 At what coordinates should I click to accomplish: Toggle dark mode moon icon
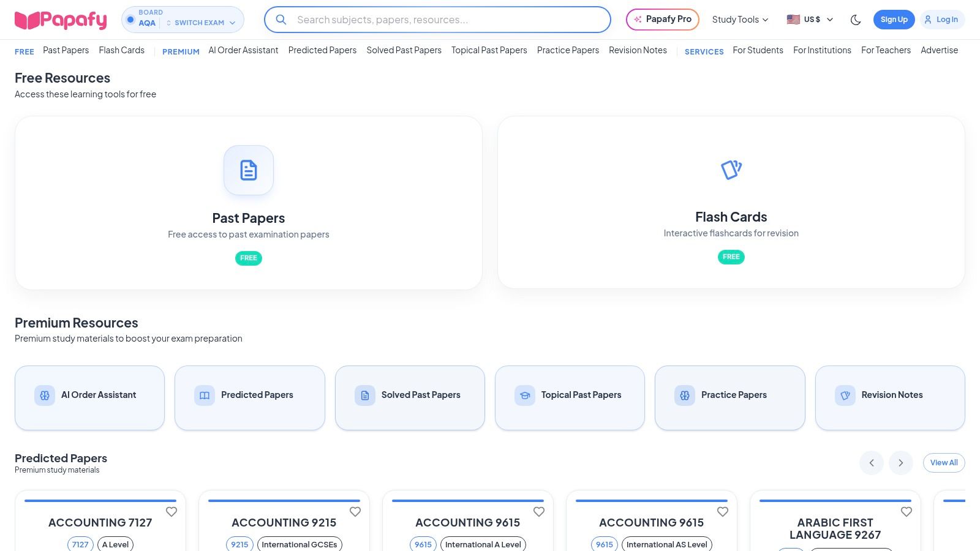point(856,20)
